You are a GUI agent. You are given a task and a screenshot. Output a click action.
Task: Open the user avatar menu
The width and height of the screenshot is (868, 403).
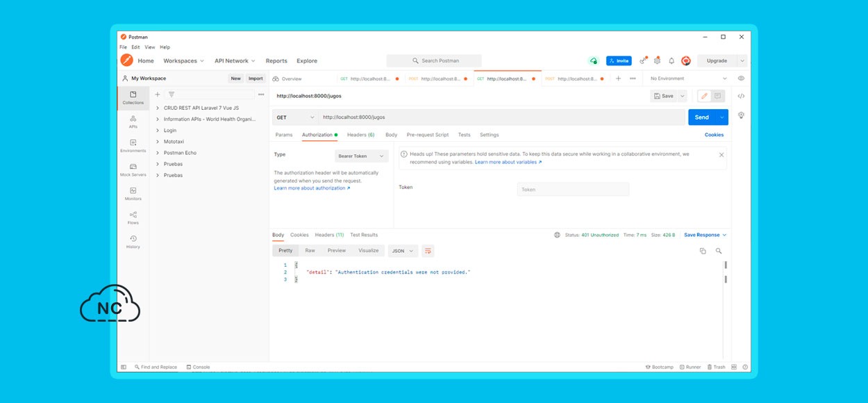686,60
